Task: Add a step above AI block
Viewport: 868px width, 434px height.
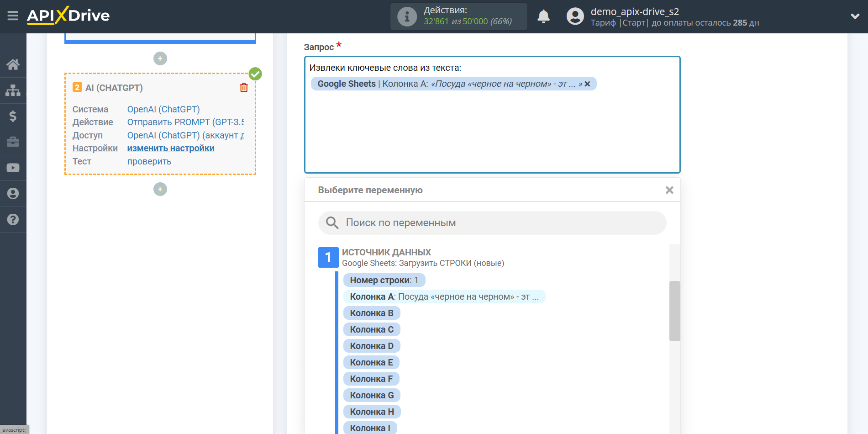Action: [x=160, y=58]
